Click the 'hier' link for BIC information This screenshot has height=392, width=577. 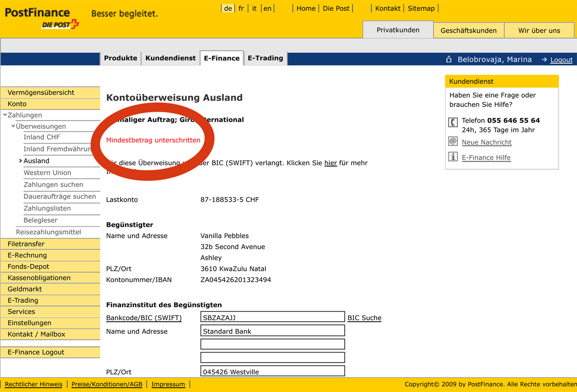click(x=330, y=163)
